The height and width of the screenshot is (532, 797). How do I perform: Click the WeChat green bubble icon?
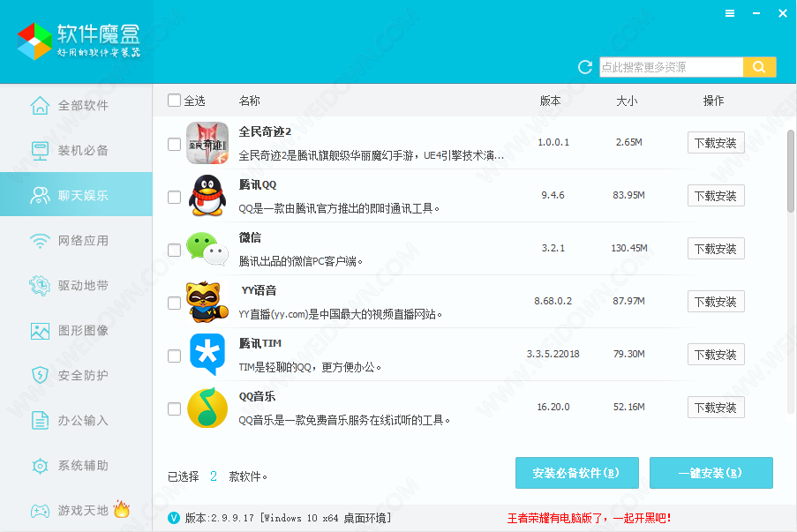[207, 249]
